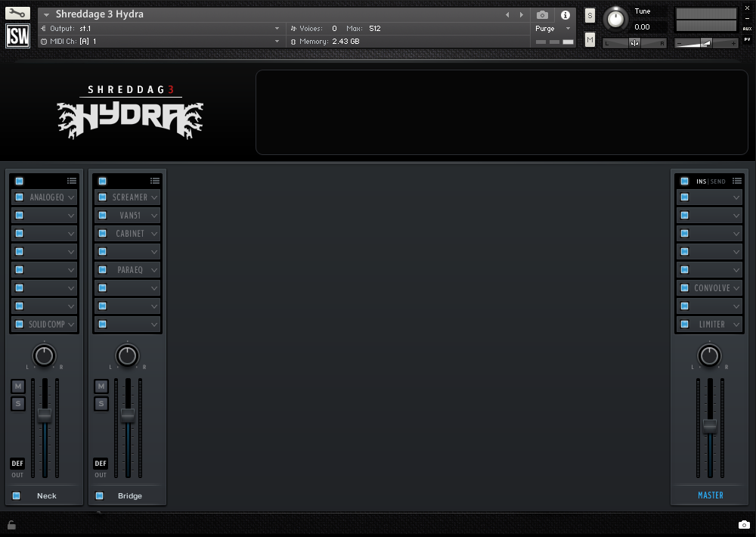756x537 pixels.
Task: Click the Master pan knob
Action: tap(709, 356)
